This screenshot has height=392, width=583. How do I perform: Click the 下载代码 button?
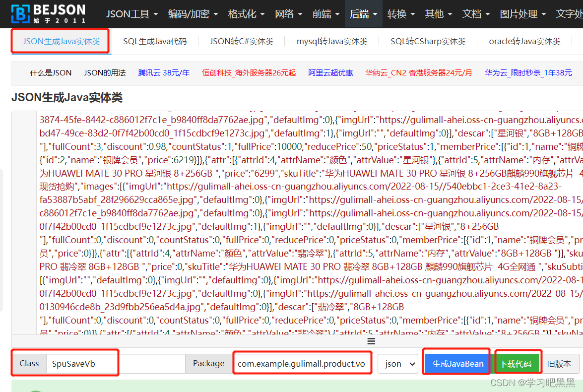click(516, 364)
